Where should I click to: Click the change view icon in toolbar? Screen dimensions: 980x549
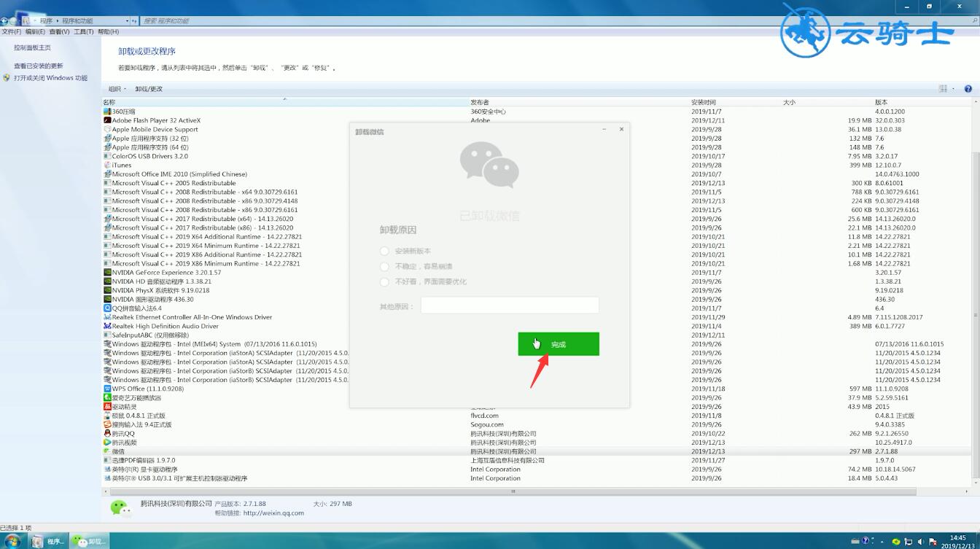click(x=943, y=89)
